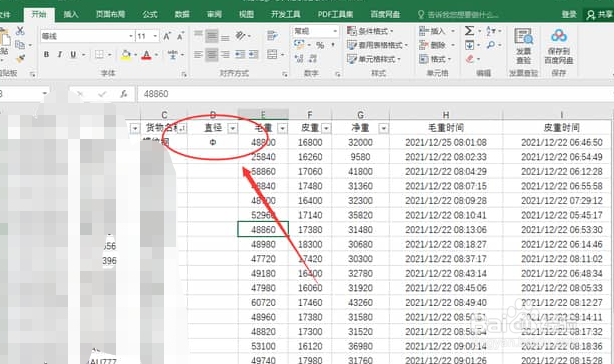Open filter dropdown on 直径 column header
Viewport: 614px width, 364px height.
click(233, 128)
